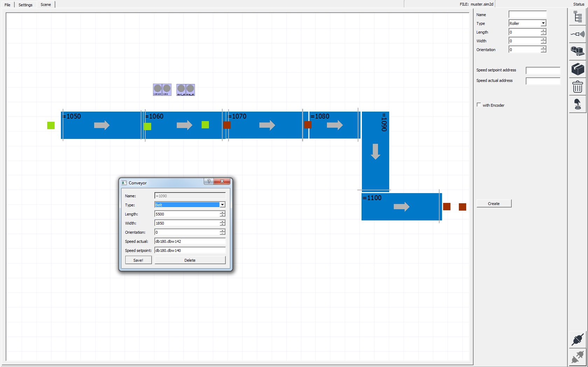Click the Status label in top bar

coord(579,4)
